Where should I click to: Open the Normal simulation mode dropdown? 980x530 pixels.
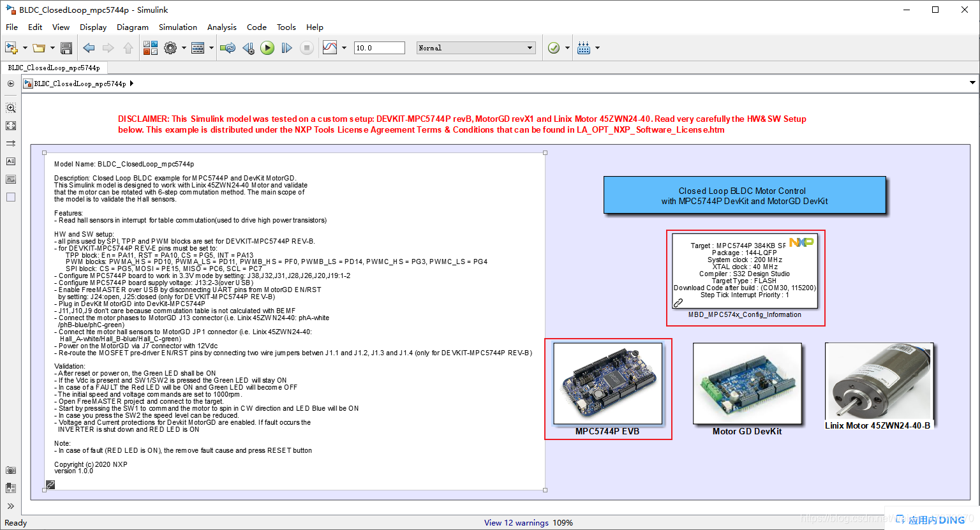(475, 47)
